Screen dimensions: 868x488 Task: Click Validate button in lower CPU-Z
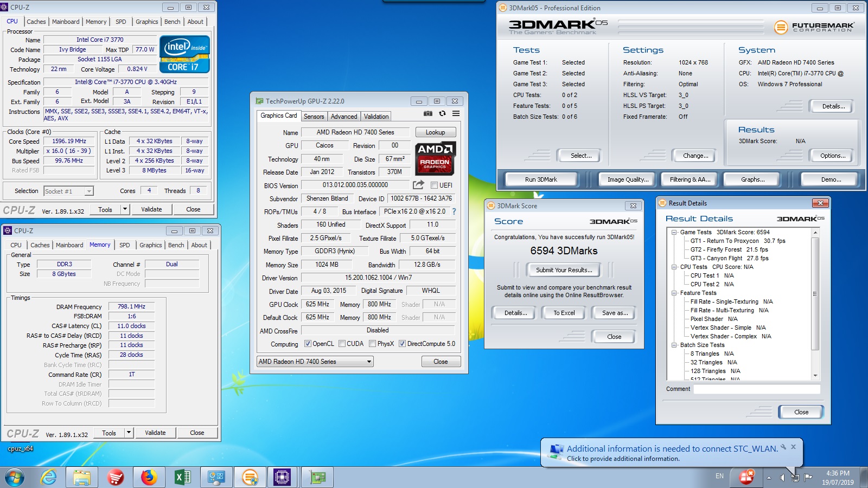(x=155, y=433)
